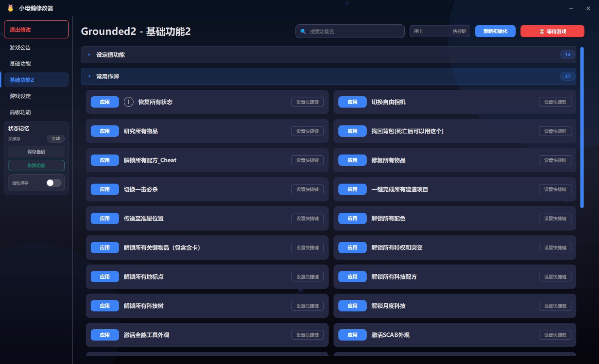This screenshot has width=599, height=364.
Task: Click the 退出修改 button
Action: point(36,30)
